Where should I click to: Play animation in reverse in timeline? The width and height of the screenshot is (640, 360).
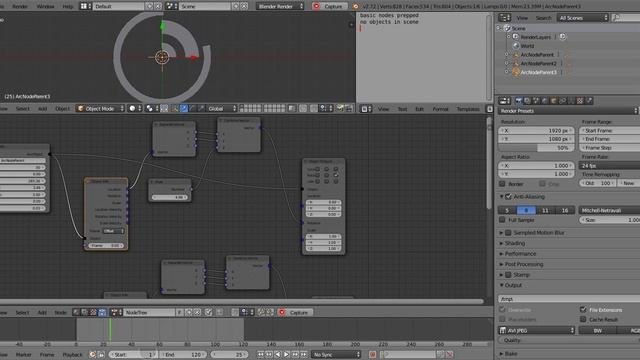click(278, 354)
